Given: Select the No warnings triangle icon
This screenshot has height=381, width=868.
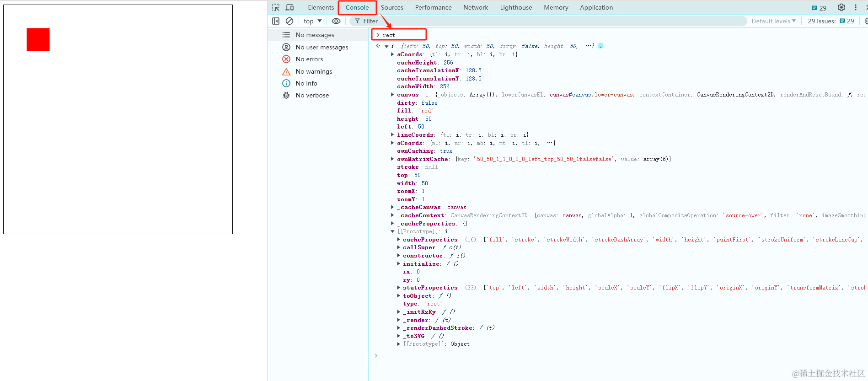Looking at the screenshot, I should 286,71.
